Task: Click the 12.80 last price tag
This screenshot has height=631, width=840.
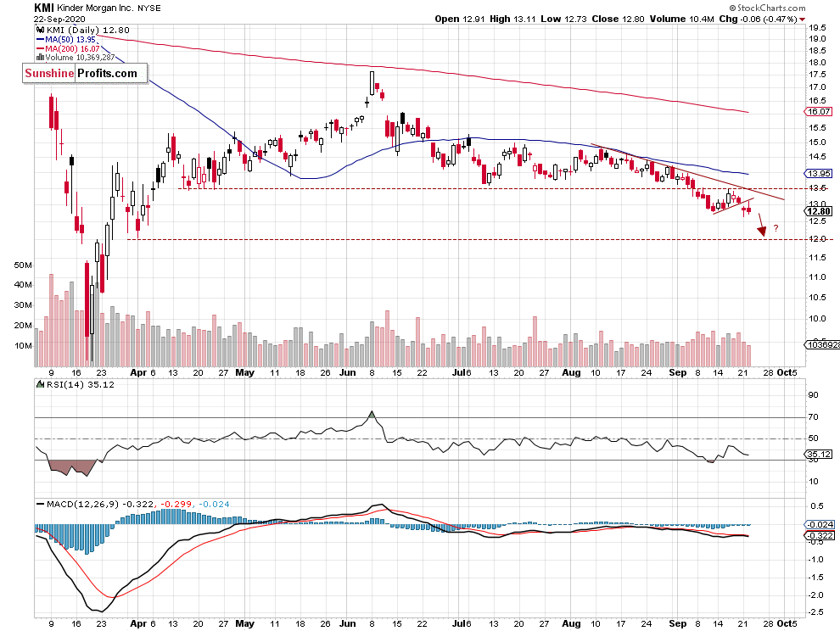Action: 818,211
